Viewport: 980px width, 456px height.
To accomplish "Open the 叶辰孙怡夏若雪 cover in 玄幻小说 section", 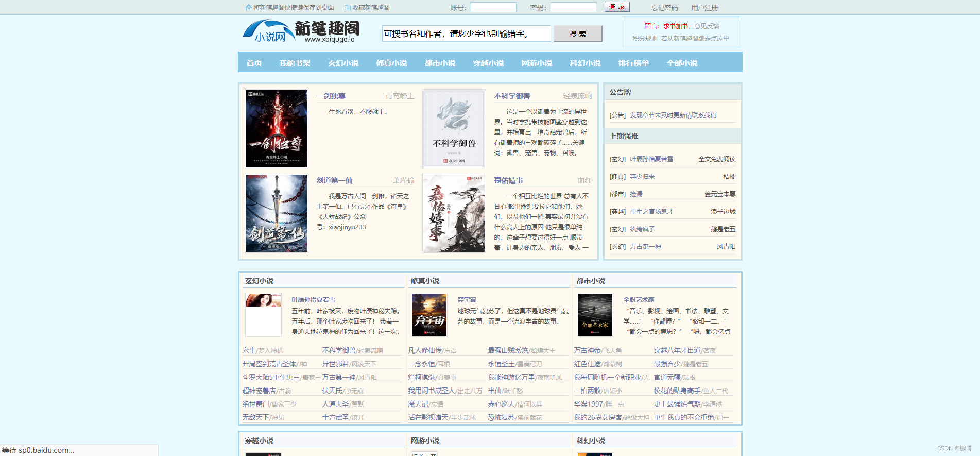I will coord(263,315).
